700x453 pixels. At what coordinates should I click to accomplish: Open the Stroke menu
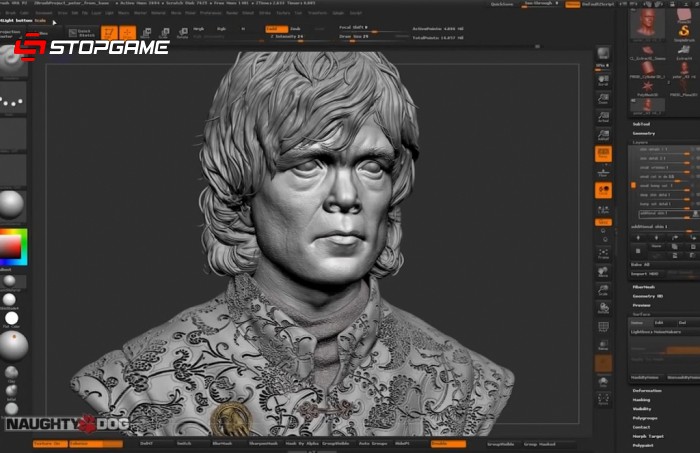(x=265, y=13)
